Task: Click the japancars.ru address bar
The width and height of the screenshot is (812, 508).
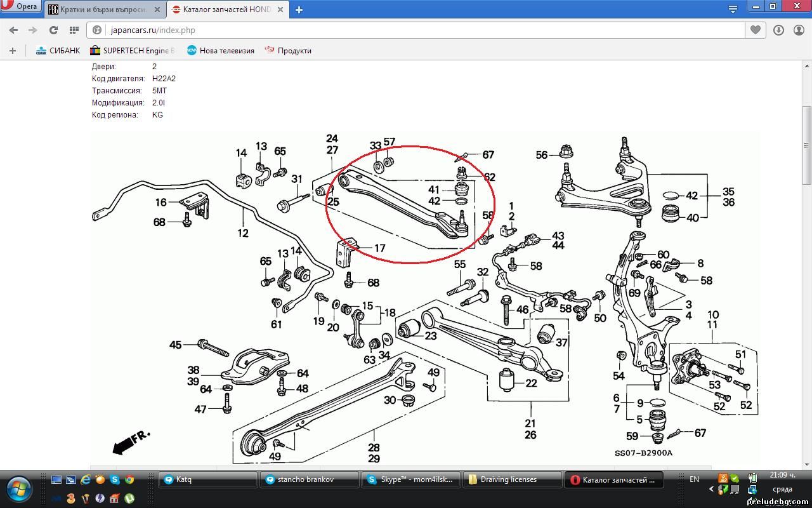Action: (412, 30)
